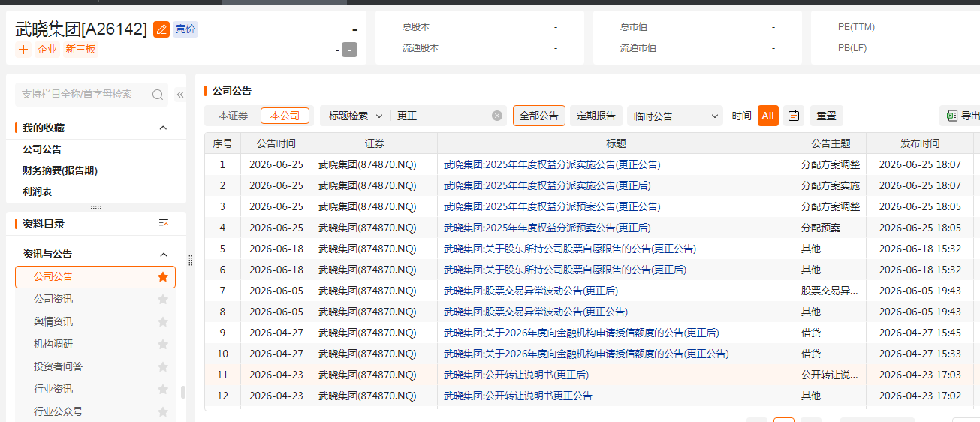This screenshot has height=422, width=980.
Task: Open 投资者问答 in the directory
Action: 59,367
